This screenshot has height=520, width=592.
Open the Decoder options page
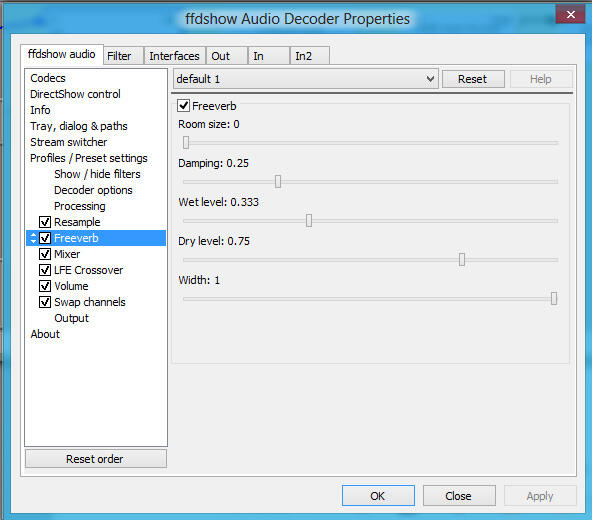point(93,190)
